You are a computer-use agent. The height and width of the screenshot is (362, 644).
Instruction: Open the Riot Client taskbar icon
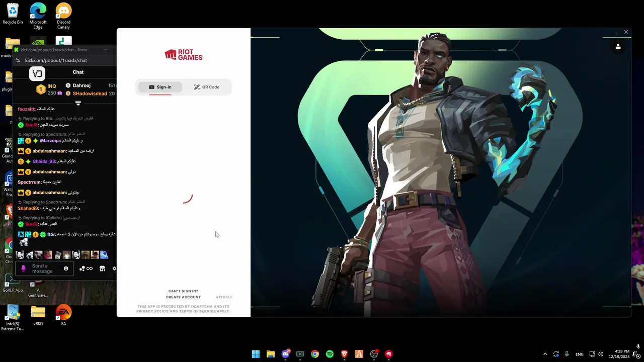click(388, 354)
